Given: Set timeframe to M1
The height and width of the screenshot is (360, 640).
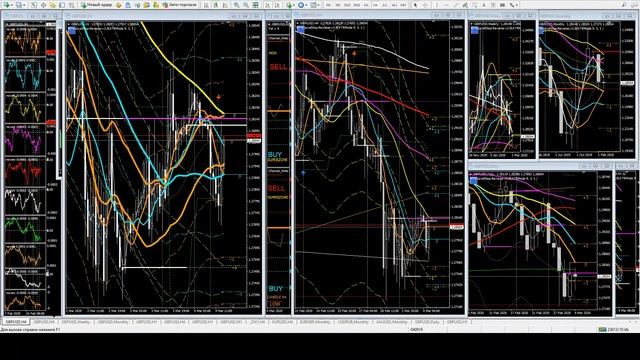Looking at the screenshot, I should click(328, 5).
